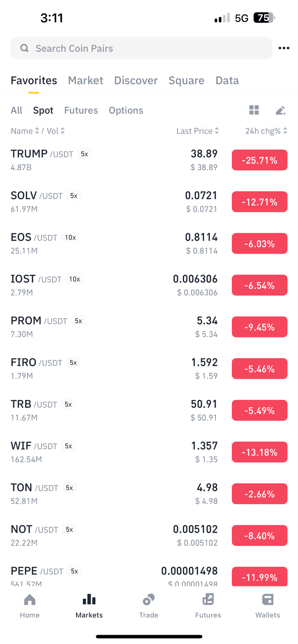Open the three-dot more options menu
298x644 pixels.
click(284, 48)
